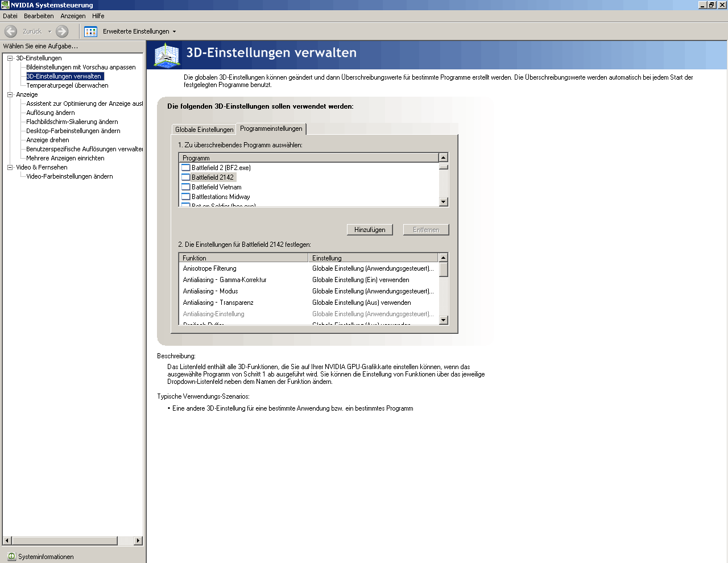Click the Programm column header
This screenshot has height=563, width=728.
309,158
